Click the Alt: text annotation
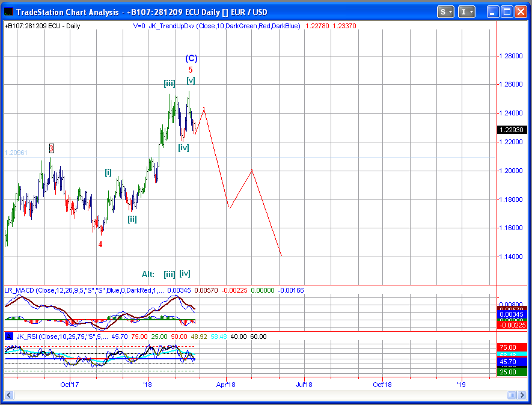This screenshot has height=405, width=532. [148, 274]
